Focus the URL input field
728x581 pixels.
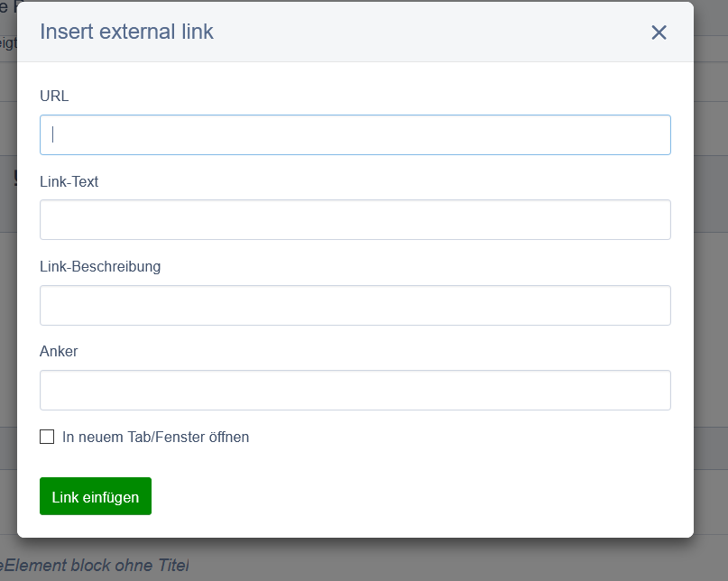355,135
